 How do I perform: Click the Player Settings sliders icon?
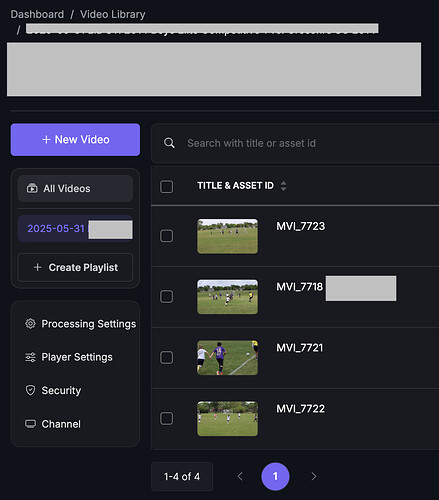click(30, 357)
